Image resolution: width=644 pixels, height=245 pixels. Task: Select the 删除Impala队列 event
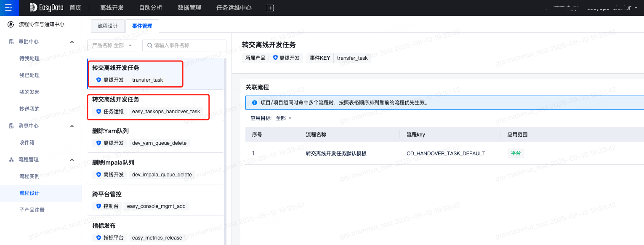click(155, 168)
